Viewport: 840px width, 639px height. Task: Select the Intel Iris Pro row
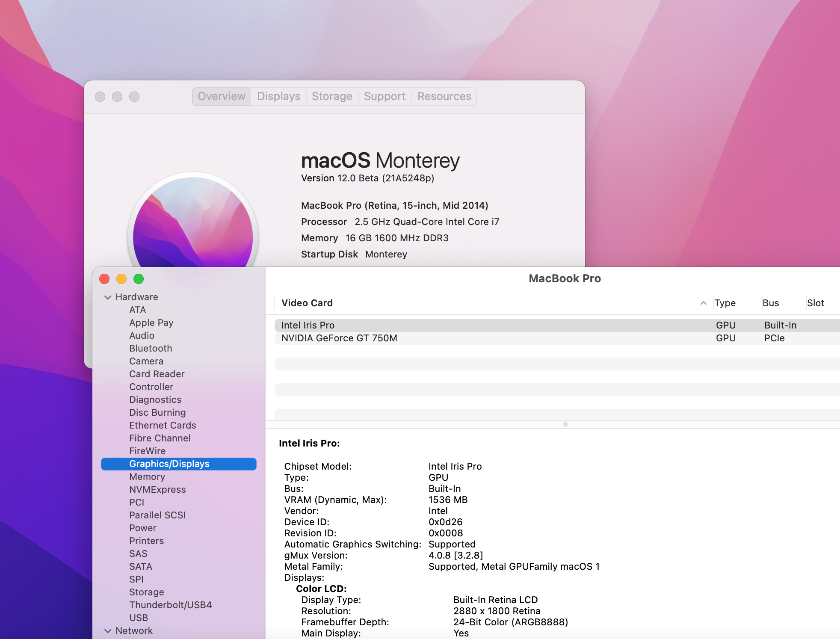[308, 325]
